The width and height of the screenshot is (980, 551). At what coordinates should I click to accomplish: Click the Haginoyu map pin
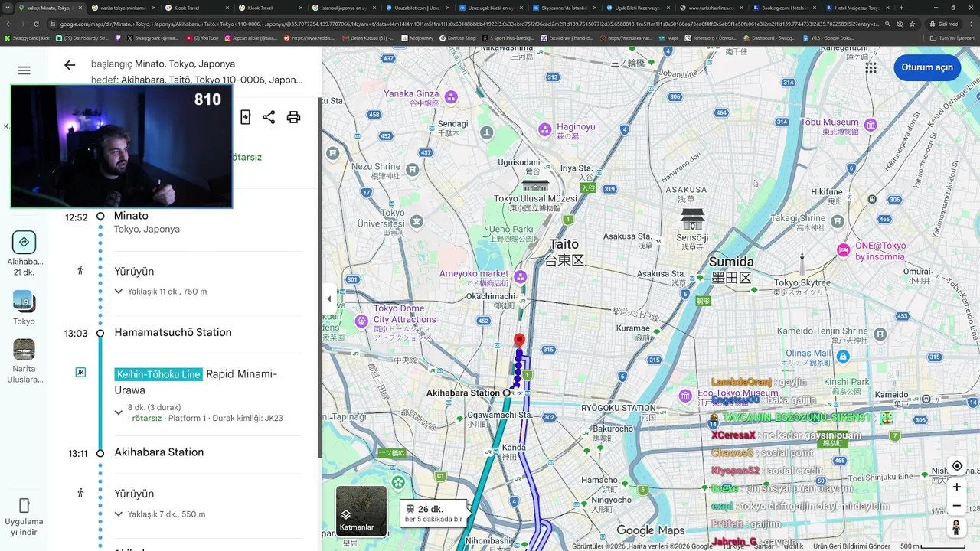pyautogui.click(x=545, y=129)
